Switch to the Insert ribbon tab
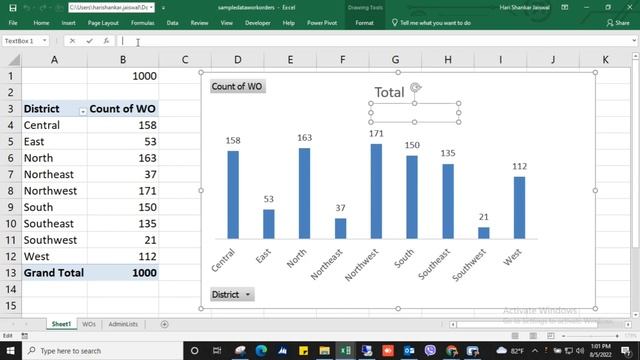 pyautogui.click(x=69, y=23)
